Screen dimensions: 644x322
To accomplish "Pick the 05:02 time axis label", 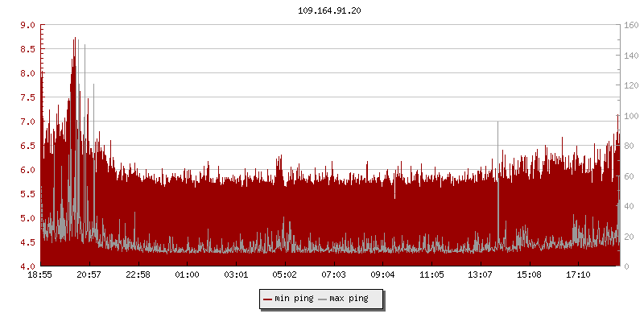I will pyautogui.click(x=285, y=275).
